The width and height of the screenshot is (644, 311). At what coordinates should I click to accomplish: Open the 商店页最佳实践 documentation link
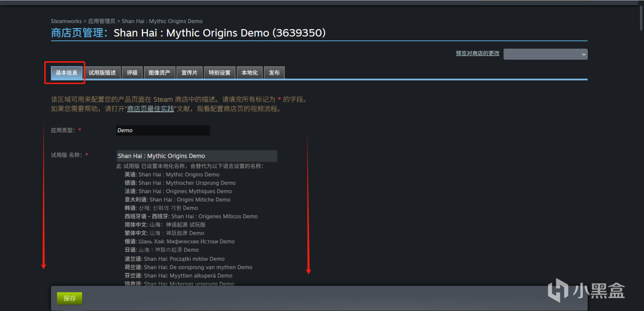pyautogui.click(x=150, y=109)
